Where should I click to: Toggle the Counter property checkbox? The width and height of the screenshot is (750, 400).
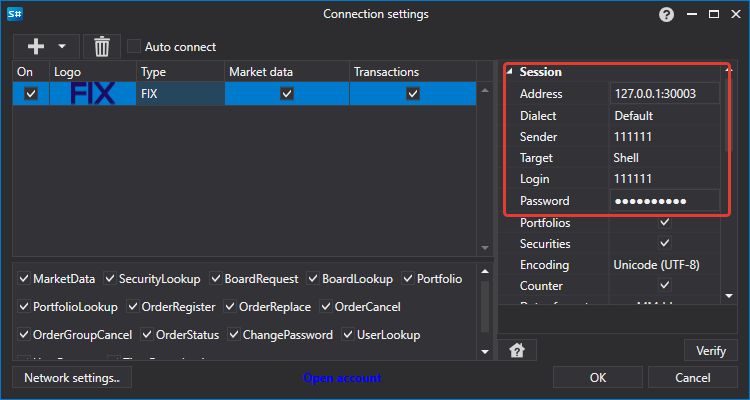[x=664, y=285]
